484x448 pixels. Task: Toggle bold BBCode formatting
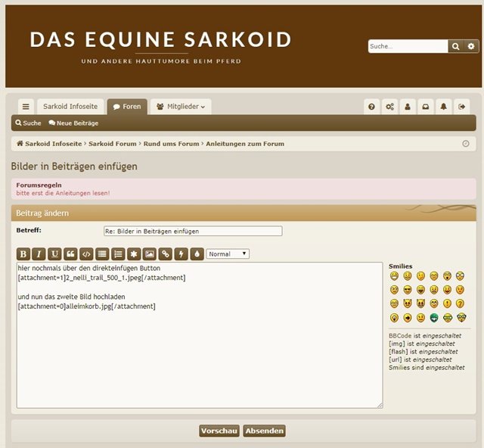[x=23, y=254]
